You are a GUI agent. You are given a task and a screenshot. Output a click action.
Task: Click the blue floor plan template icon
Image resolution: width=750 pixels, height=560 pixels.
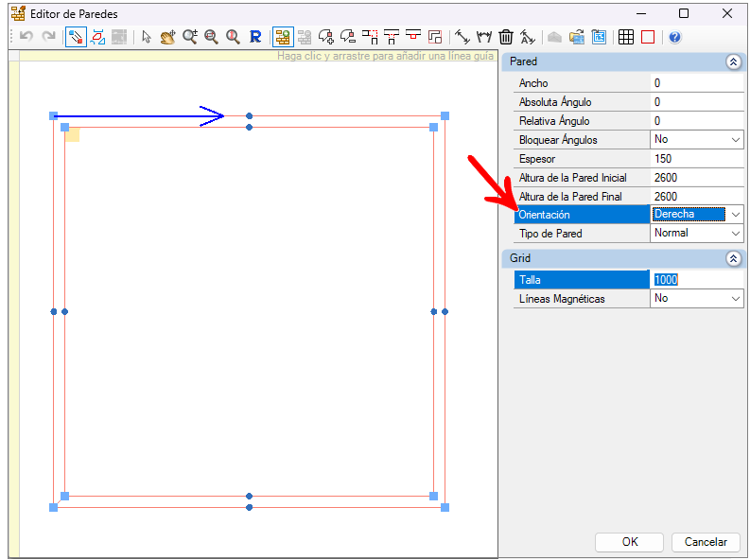[599, 37]
